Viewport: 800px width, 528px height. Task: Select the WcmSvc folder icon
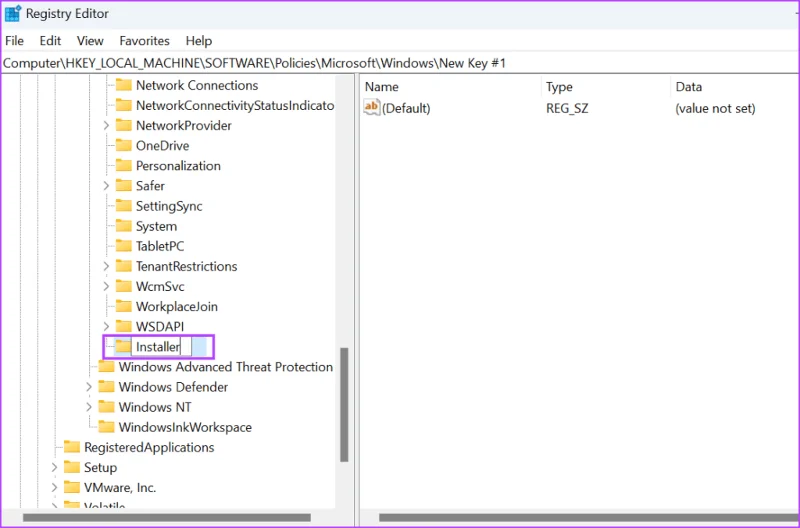coord(123,286)
